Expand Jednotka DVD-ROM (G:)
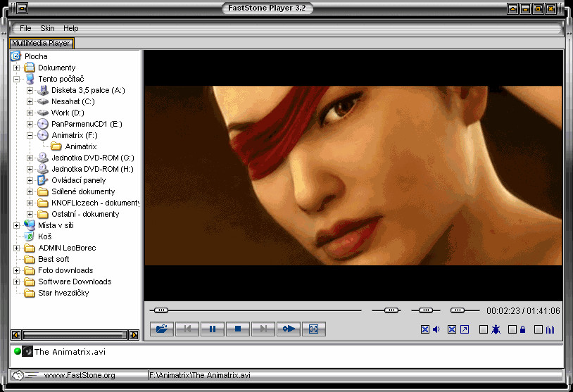Screen dimensions: 573x392 click(x=30, y=158)
